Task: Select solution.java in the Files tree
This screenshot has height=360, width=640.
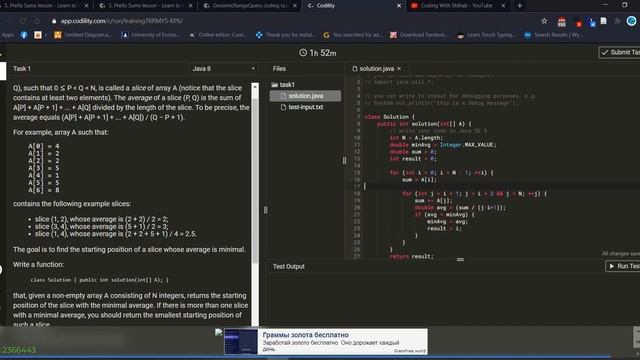Action: pyautogui.click(x=305, y=96)
